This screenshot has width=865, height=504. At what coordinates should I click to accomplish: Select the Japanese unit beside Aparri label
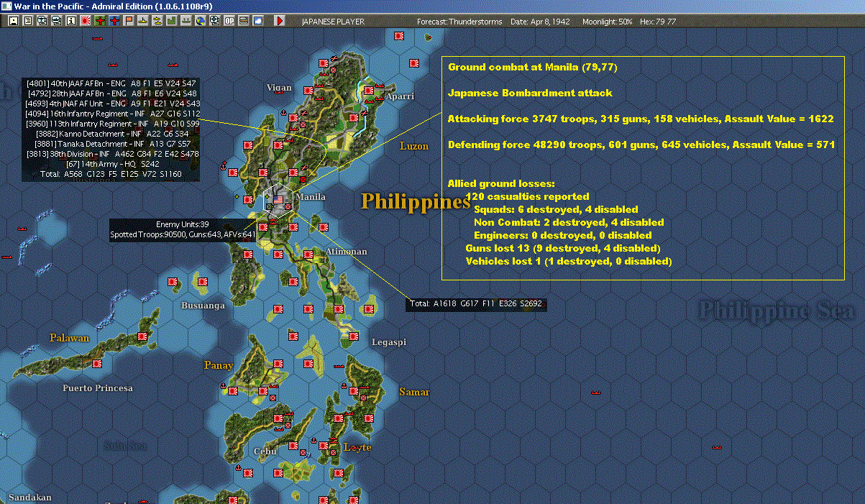point(369,91)
